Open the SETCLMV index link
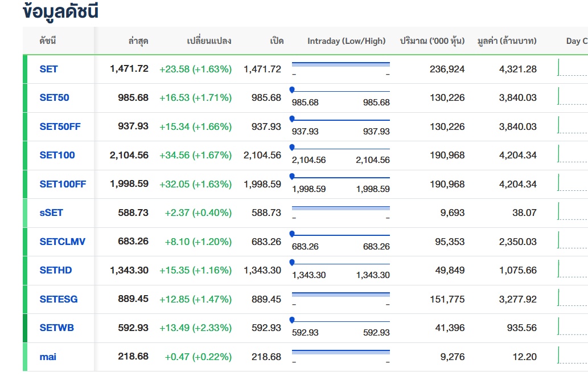This screenshot has width=588, height=388. [x=62, y=242]
